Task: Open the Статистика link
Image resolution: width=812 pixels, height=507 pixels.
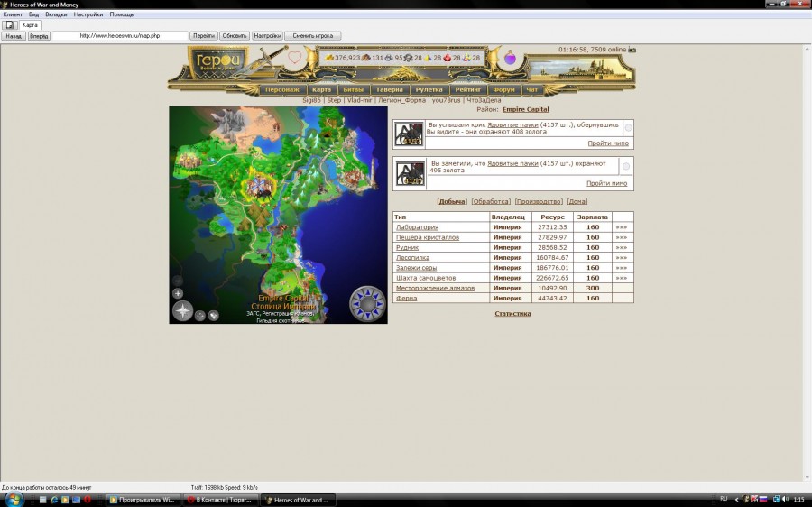Action: point(512,313)
